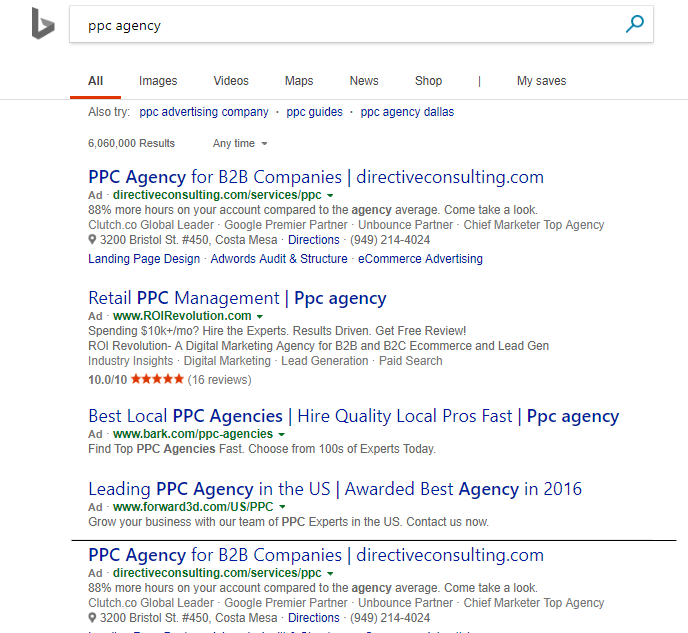Expand arrow next to www.ROIRevolution.com
688x633 pixels.
[260, 316]
